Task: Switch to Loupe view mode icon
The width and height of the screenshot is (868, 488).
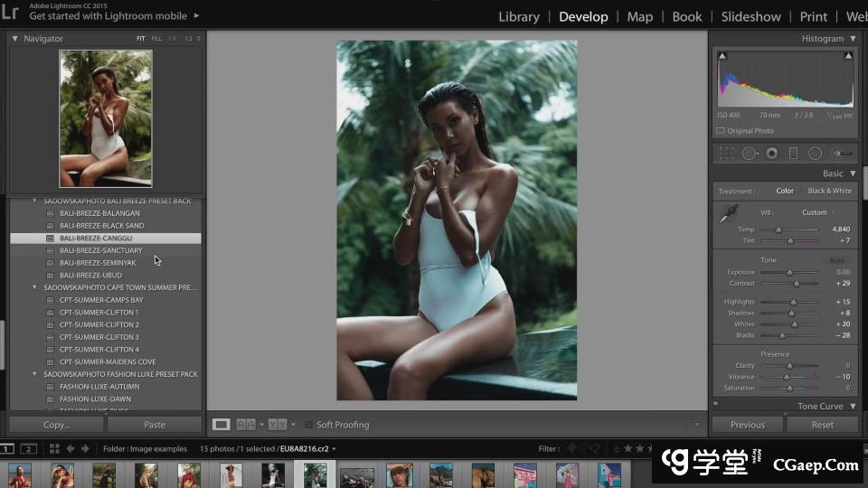Action: [221, 424]
